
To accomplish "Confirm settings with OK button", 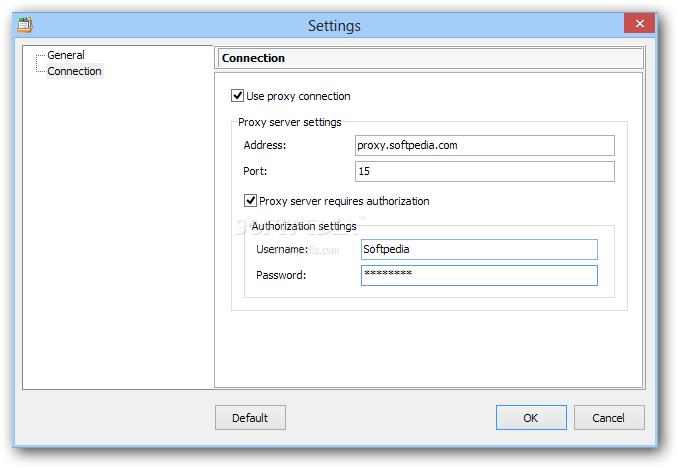I will 531,418.
